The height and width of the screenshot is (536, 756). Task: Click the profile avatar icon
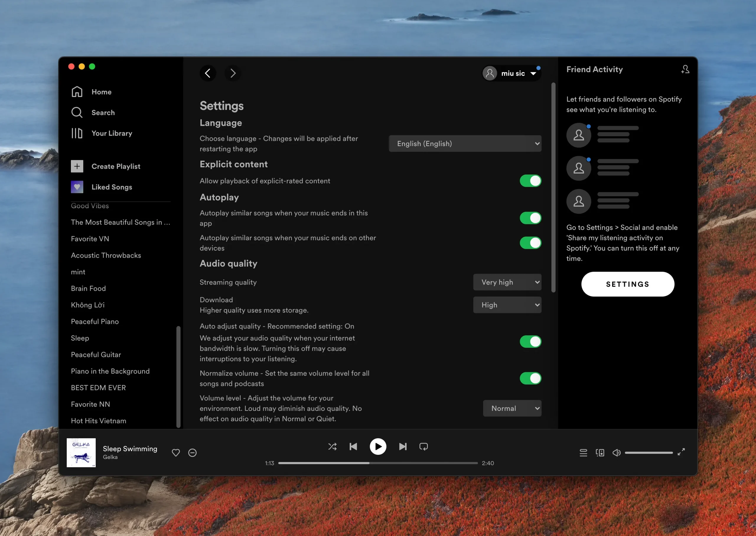pos(490,73)
